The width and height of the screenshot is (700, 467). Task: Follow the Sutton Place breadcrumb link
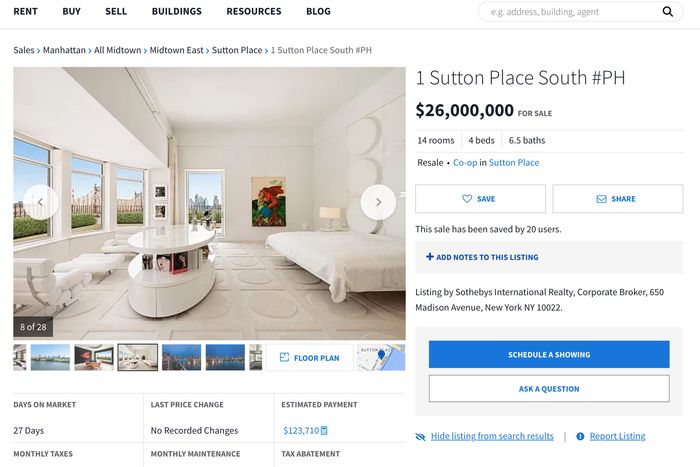[237, 50]
